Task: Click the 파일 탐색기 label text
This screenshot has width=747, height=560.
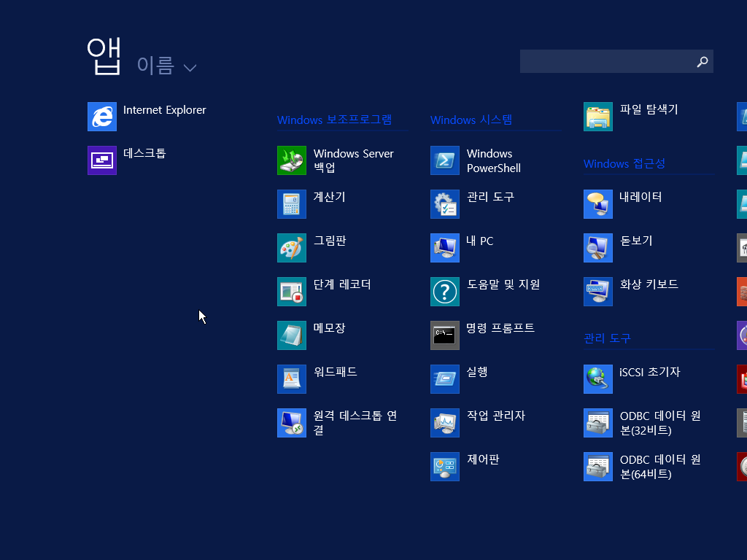Action: point(649,109)
